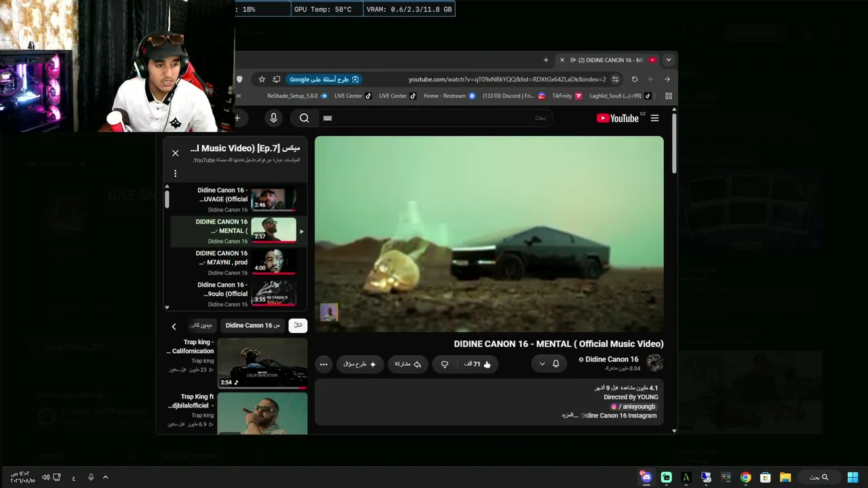Open a new browser tab
This screenshot has height=488, width=868.
coord(546,60)
